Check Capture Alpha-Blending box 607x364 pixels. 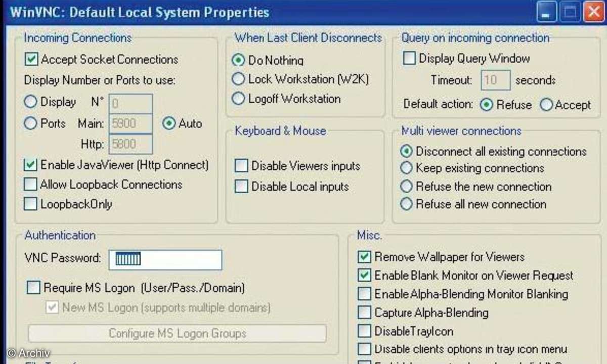(364, 312)
